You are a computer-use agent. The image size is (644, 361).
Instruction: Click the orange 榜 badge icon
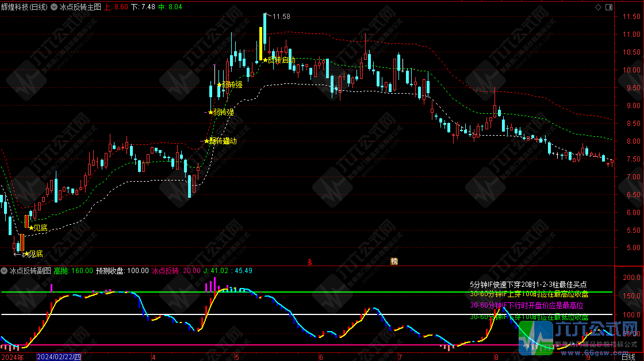click(394, 261)
